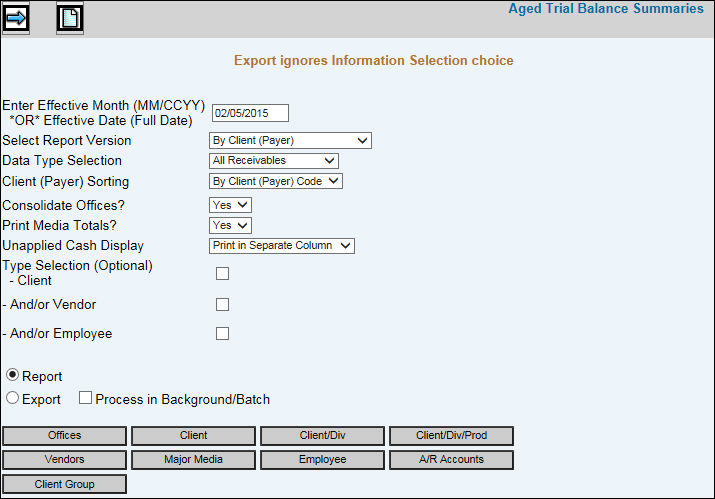Select the Export radio button

12,398
